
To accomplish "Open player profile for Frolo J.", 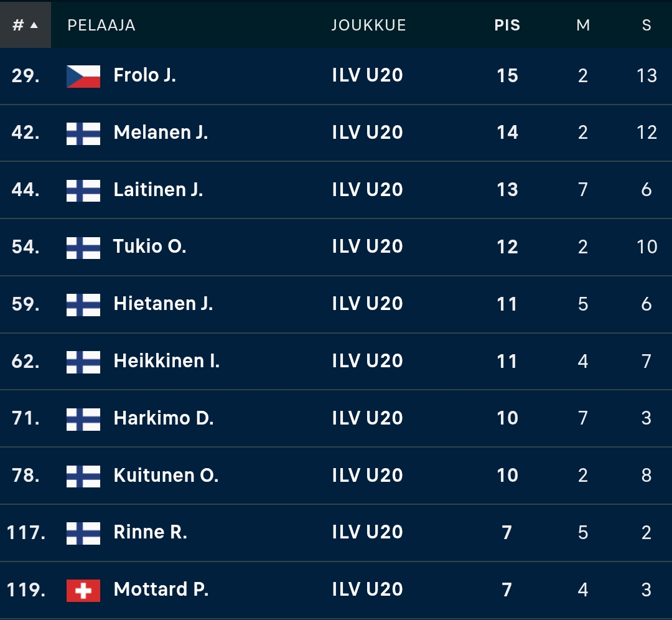I will (x=144, y=76).
